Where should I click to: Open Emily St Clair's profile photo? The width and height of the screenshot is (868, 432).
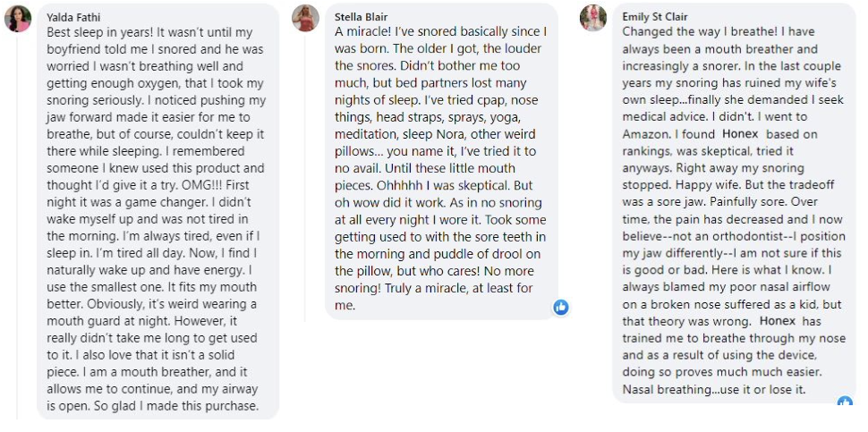[592, 17]
